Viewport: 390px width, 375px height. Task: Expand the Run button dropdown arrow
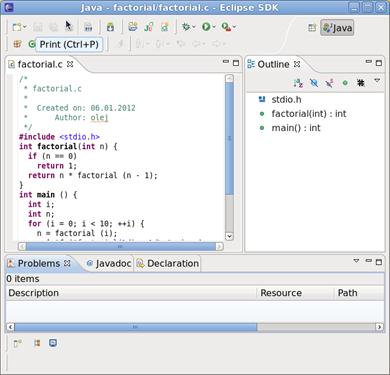click(214, 27)
